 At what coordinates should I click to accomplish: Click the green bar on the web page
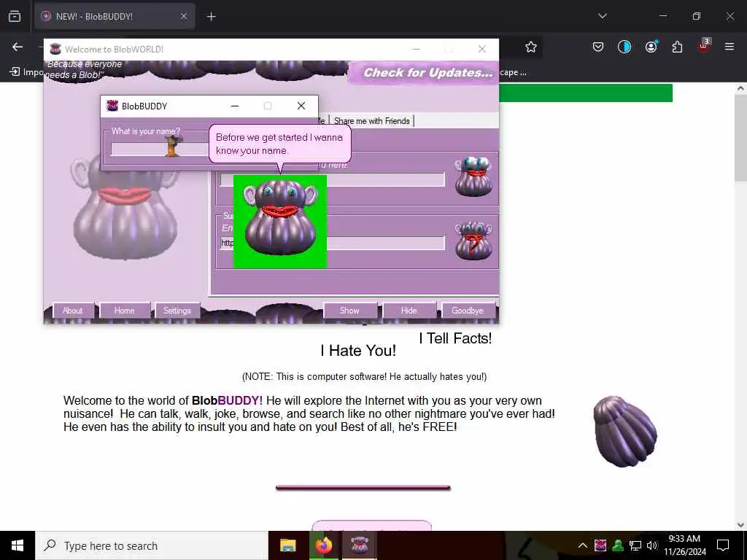586,93
